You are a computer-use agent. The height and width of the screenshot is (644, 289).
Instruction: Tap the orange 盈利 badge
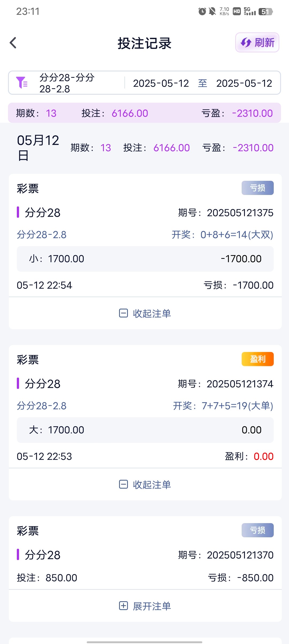point(257,359)
